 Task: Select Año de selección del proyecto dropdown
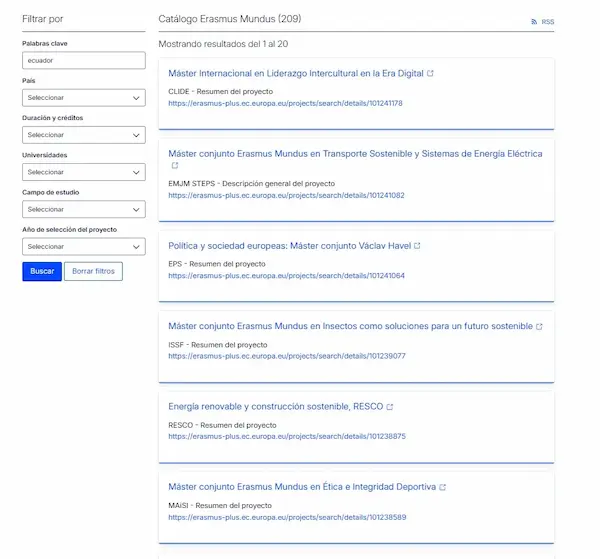[x=84, y=246]
